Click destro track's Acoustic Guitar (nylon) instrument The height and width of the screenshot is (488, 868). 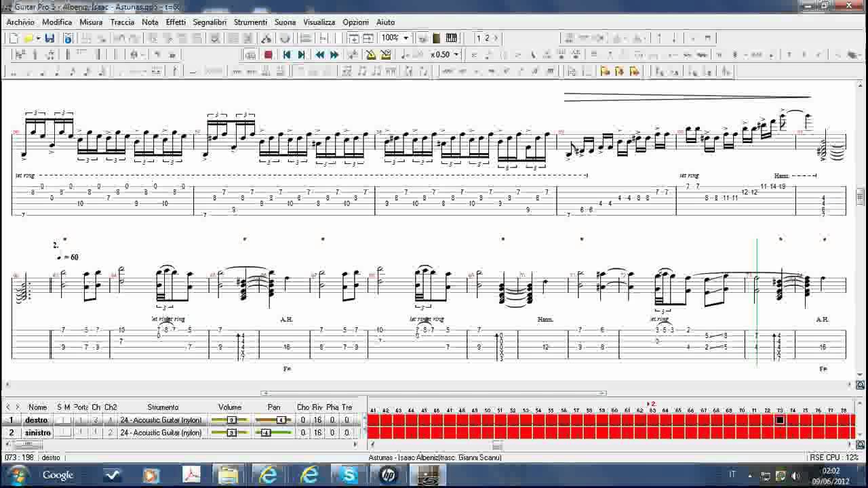161,420
